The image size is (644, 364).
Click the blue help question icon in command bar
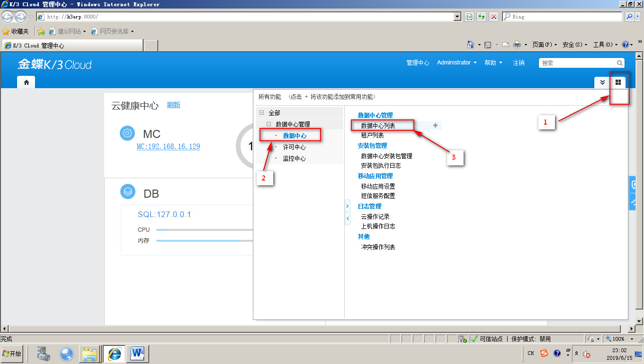click(625, 45)
